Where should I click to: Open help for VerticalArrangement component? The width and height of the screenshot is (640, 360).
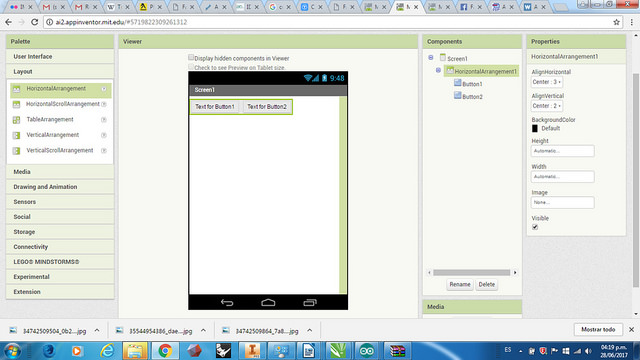(x=104, y=135)
